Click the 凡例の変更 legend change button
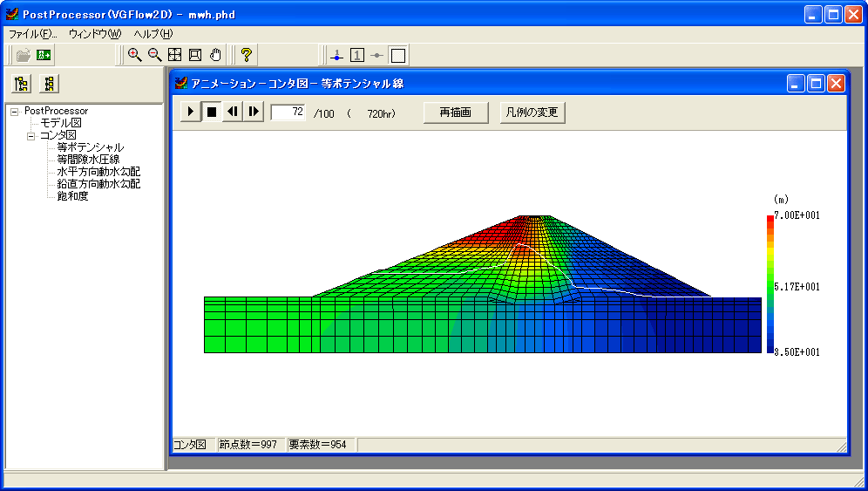The height and width of the screenshot is (491, 868). 532,113
